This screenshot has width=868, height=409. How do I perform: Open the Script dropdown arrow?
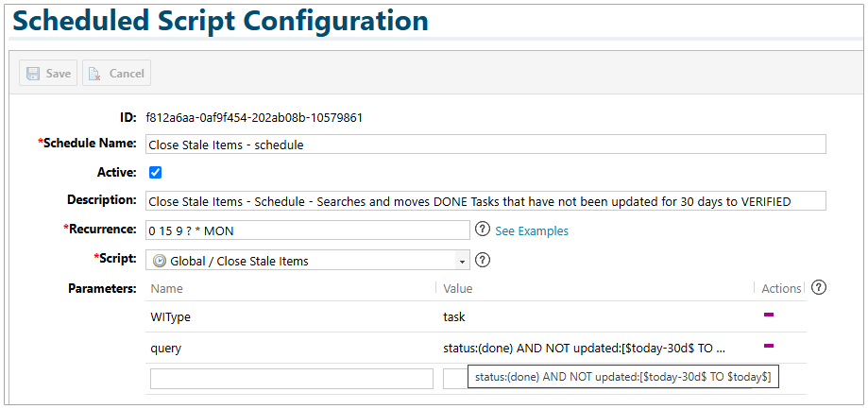coord(462,261)
